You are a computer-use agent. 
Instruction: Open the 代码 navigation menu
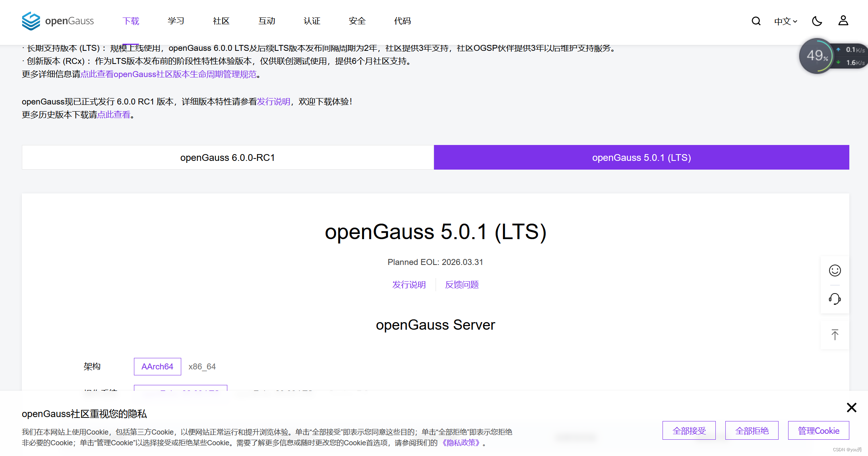[x=403, y=21]
